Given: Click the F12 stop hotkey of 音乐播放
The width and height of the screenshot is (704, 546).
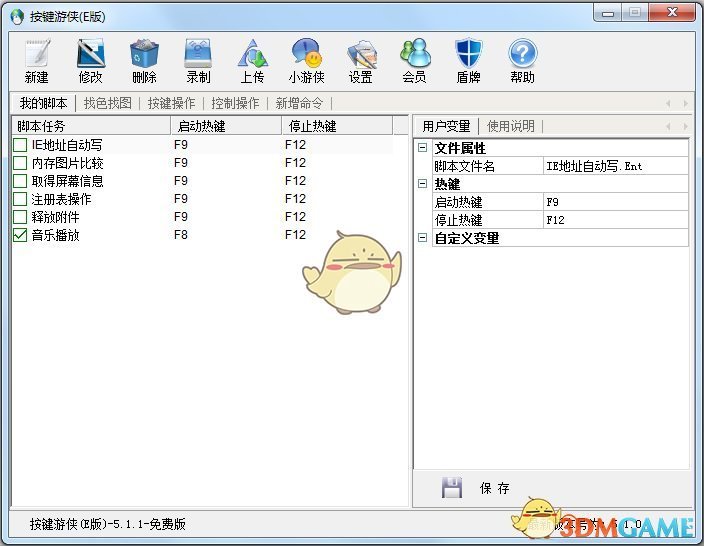Looking at the screenshot, I should tap(295, 235).
